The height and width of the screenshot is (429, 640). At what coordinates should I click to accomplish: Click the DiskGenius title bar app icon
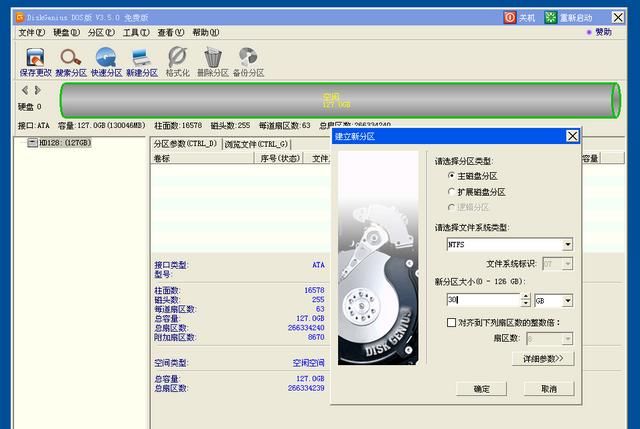(x=20, y=17)
